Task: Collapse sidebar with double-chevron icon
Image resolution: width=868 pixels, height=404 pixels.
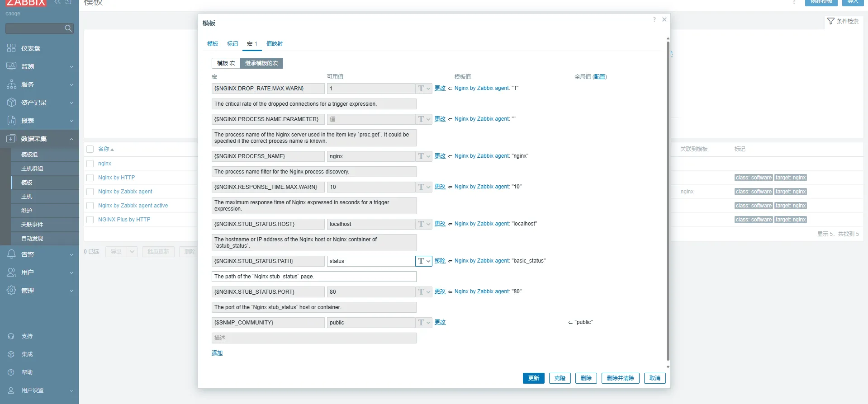Action: pyautogui.click(x=57, y=2)
